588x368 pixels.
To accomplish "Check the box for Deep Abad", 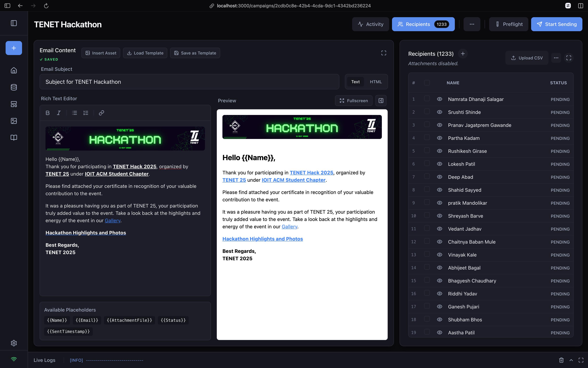I will [427, 176].
